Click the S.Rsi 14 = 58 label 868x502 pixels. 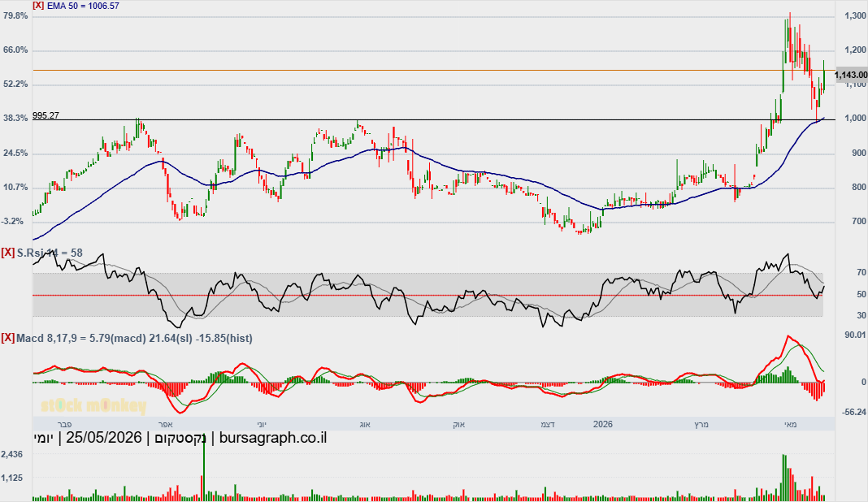coord(50,253)
